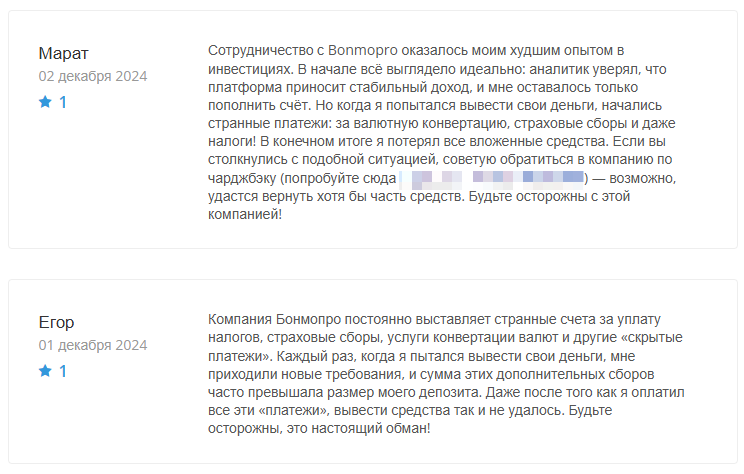Click the date 01 декабря 2024
744x474 pixels.
tap(93, 345)
